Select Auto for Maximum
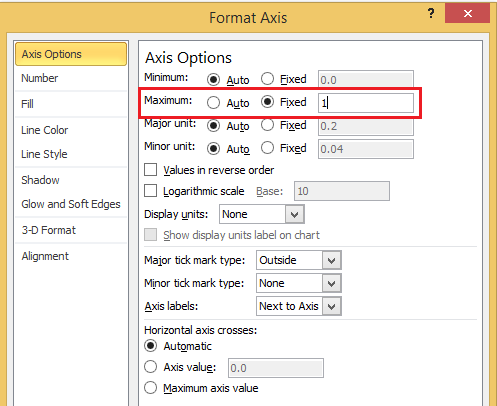Screen dimensions: 497x406 [213, 103]
